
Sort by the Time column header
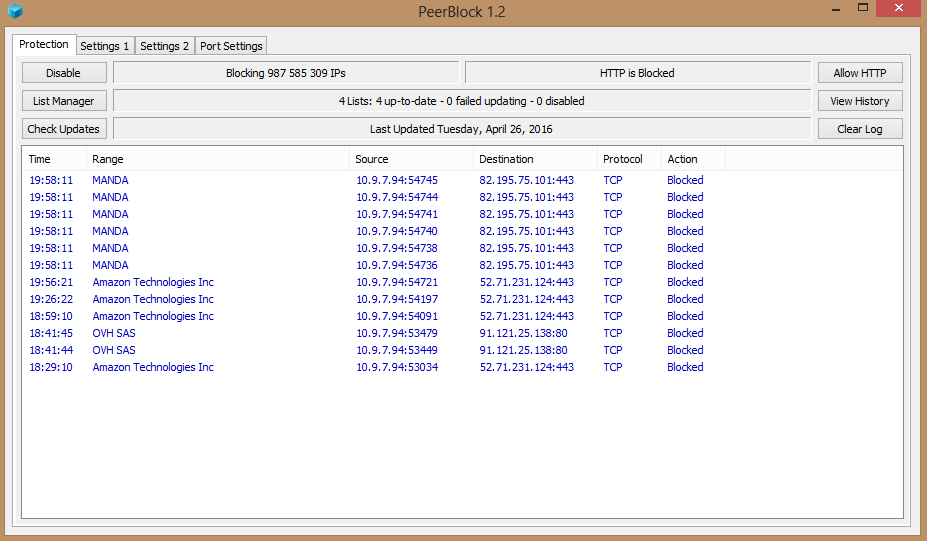[54, 159]
